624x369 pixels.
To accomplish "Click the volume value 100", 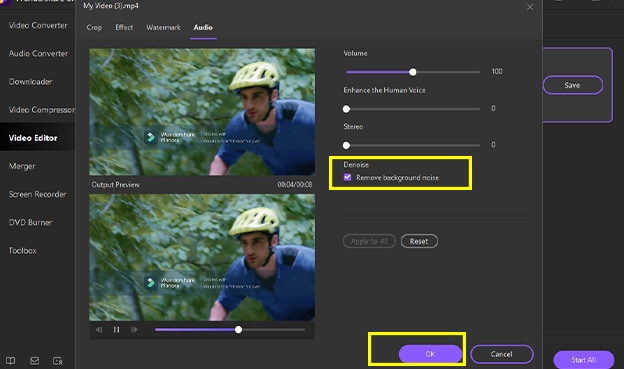I will coord(497,71).
